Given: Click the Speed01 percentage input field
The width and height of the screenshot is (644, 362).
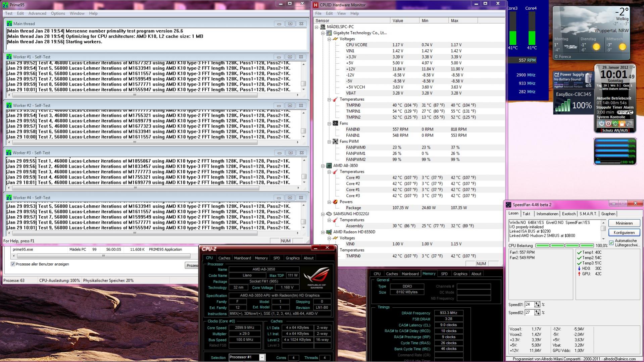Looking at the screenshot, I should [530, 304].
